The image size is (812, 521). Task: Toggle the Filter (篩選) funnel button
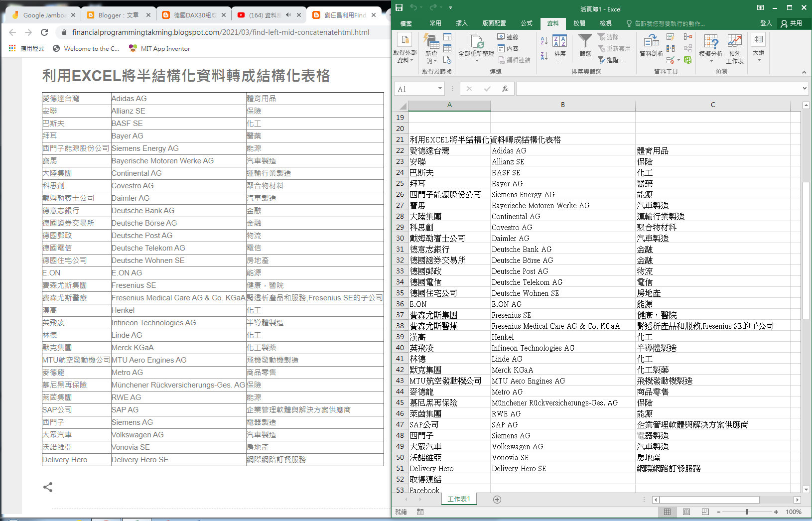pos(585,45)
